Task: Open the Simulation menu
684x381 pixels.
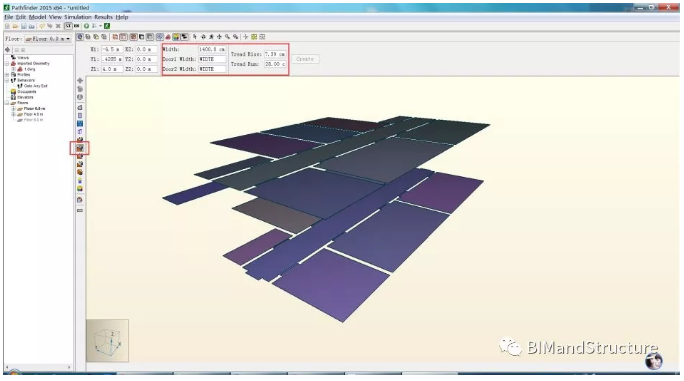Action: pyautogui.click(x=78, y=17)
